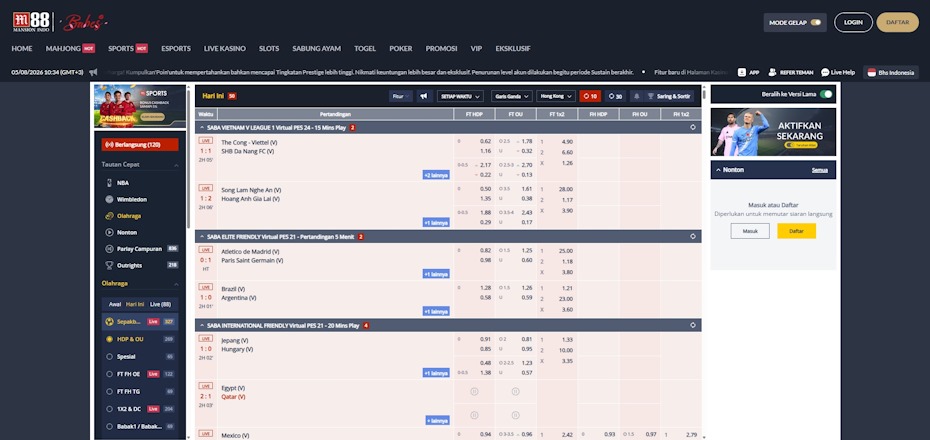Click refresh icon on SABA International Friendly header
The image size is (930, 440).
pos(693,326)
